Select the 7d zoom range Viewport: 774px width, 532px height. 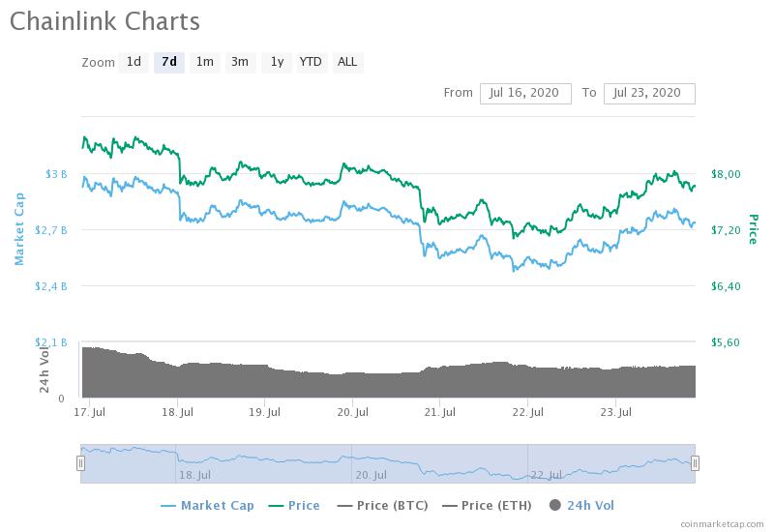click(169, 62)
